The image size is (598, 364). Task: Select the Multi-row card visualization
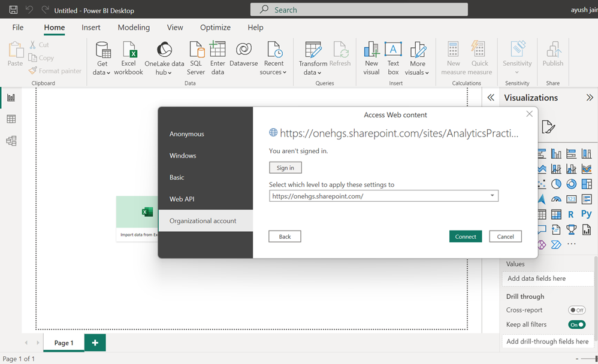click(x=587, y=199)
